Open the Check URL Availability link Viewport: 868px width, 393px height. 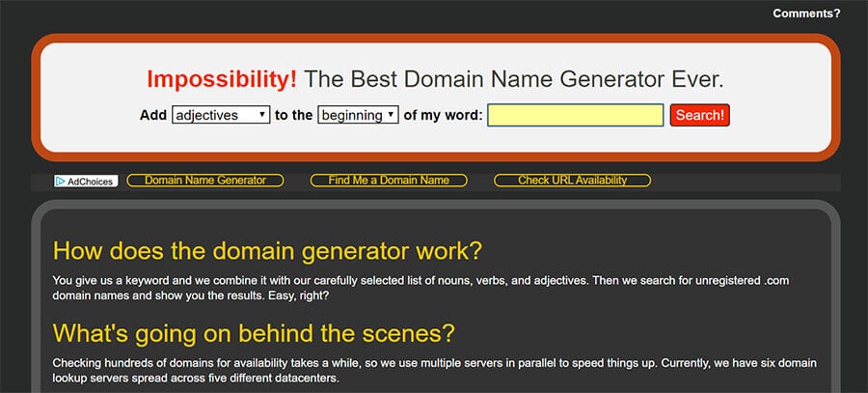pos(572,181)
